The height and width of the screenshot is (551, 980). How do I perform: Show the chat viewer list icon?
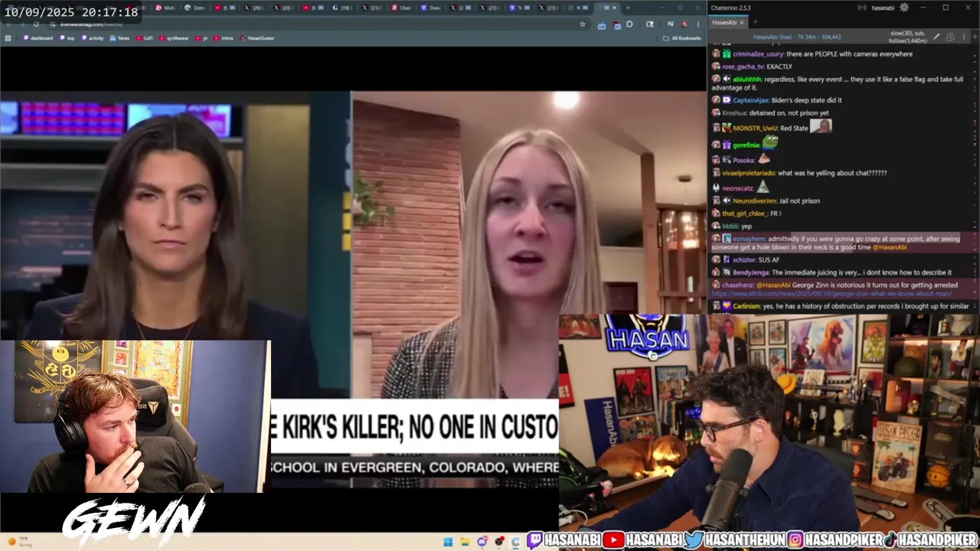click(950, 37)
